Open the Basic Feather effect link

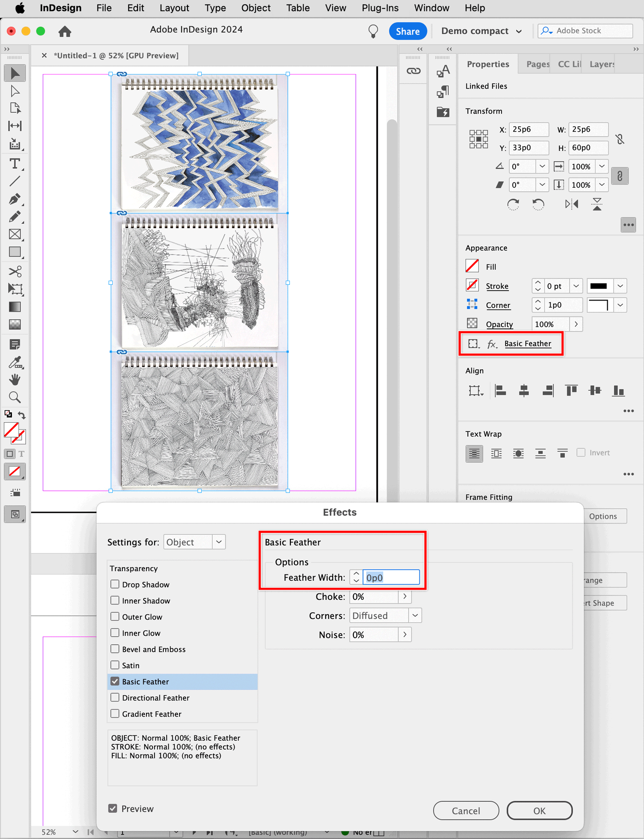coord(528,343)
